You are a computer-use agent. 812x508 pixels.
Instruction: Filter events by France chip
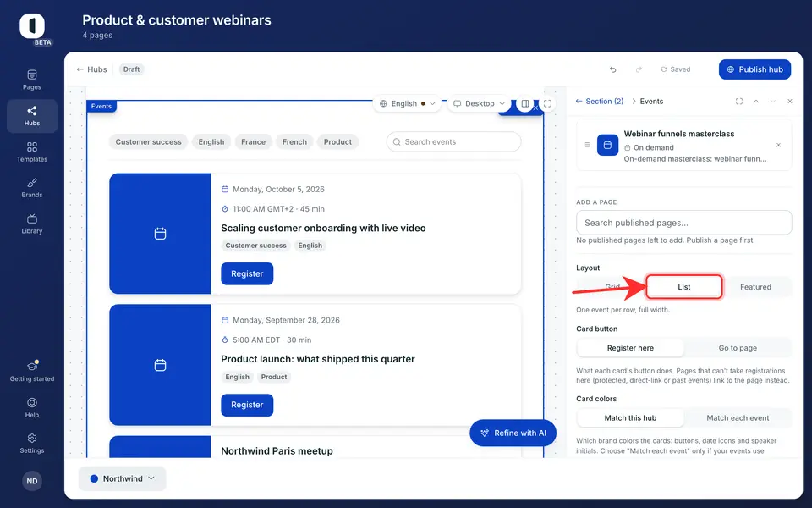coord(253,142)
